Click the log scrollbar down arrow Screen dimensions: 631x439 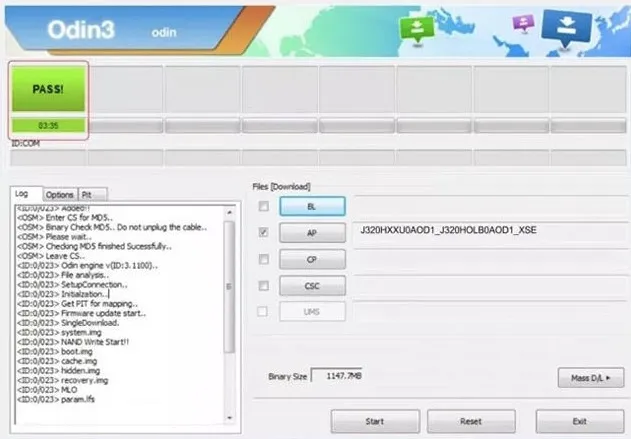coord(229,418)
